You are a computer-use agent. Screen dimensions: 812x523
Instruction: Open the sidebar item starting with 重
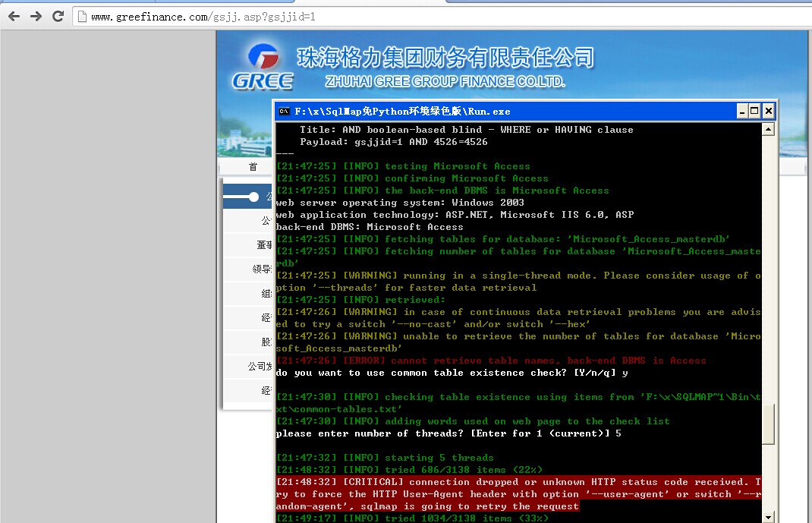pos(247,245)
